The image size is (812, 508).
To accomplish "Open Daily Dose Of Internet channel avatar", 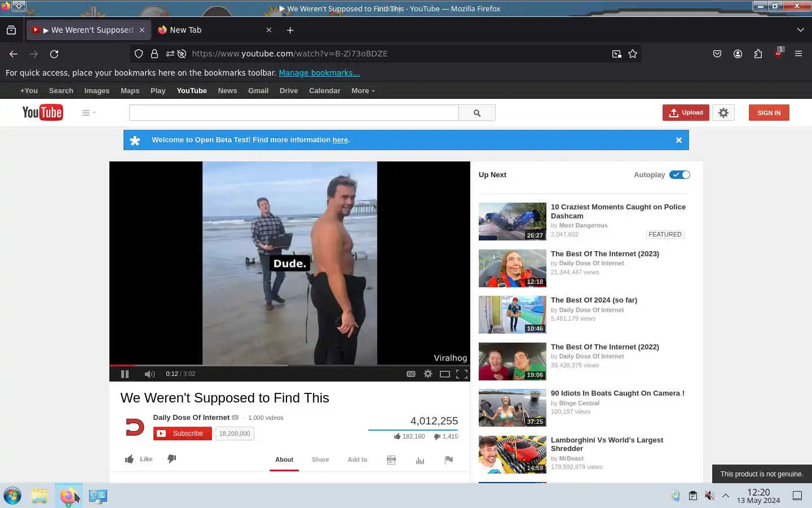I will (134, 427).
